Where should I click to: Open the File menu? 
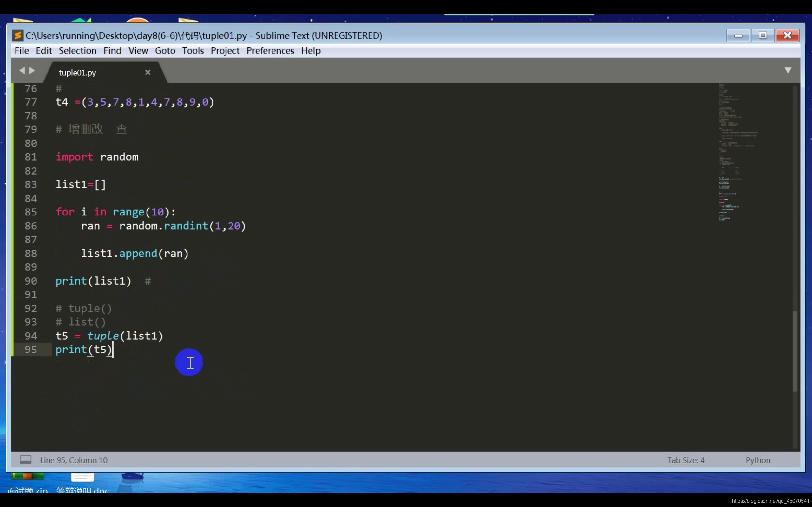[22, 51]
